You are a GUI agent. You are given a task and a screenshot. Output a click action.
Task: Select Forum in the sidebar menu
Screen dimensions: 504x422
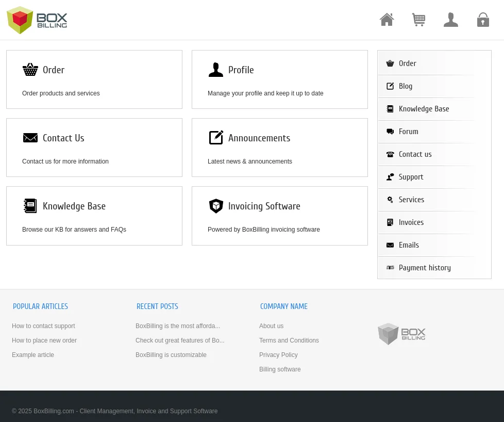tap(408, 132)
